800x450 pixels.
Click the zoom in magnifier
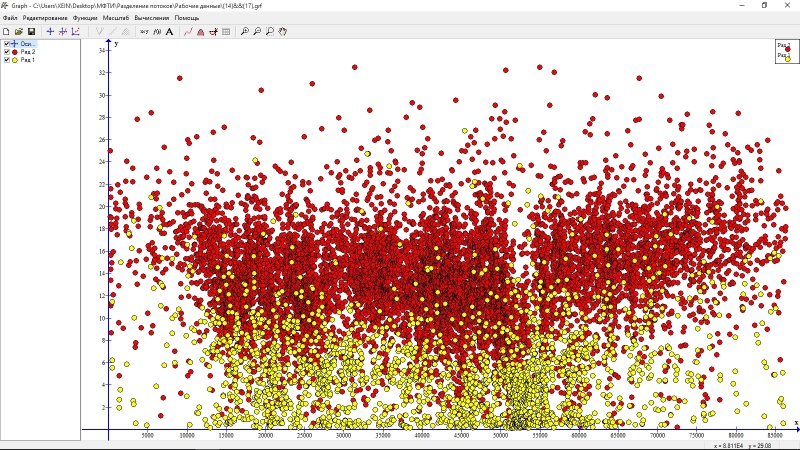click(245, 32)
